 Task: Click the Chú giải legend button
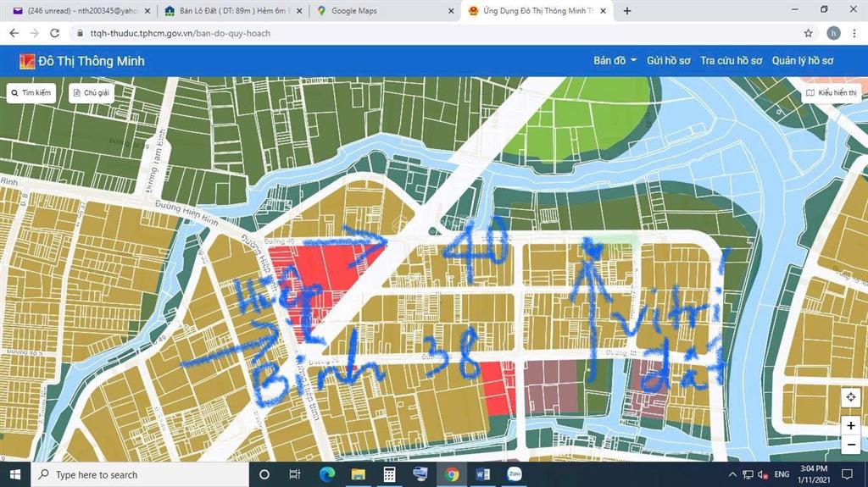coord(91,93)
